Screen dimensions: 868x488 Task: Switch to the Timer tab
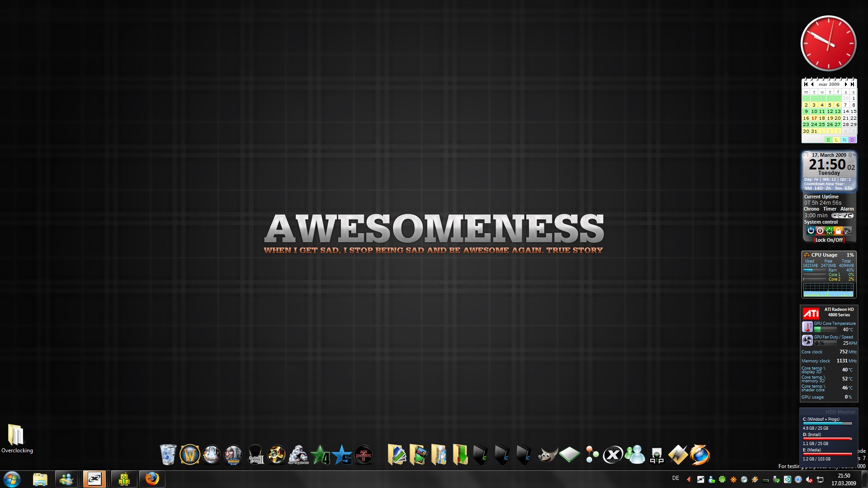(830, 209)
